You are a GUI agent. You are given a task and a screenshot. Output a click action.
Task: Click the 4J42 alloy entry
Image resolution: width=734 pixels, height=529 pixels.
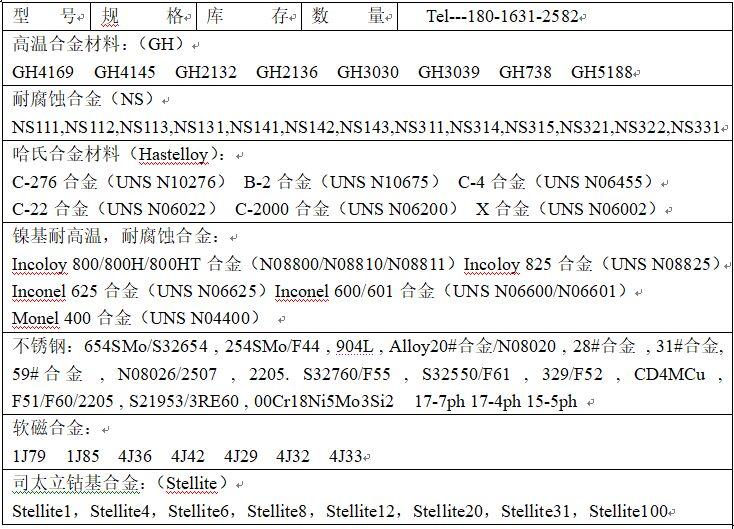click(188, 456)
